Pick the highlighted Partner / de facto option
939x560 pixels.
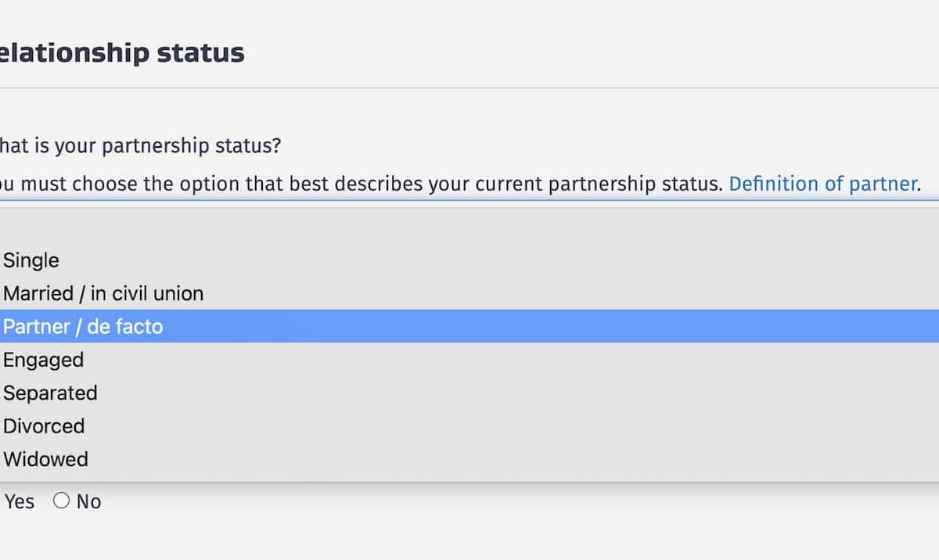pos(83,326)
